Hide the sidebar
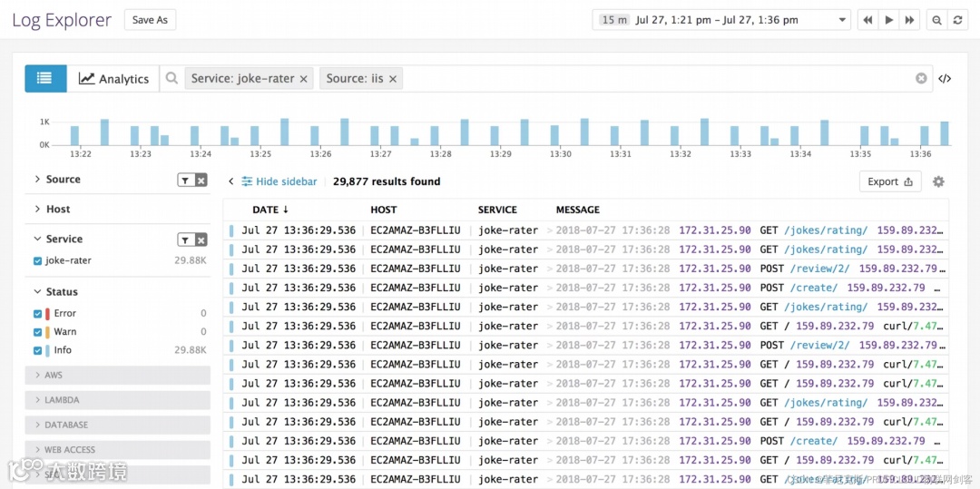Image resolution: width=980 pixels, height=489 pixels. coord(279,181)
